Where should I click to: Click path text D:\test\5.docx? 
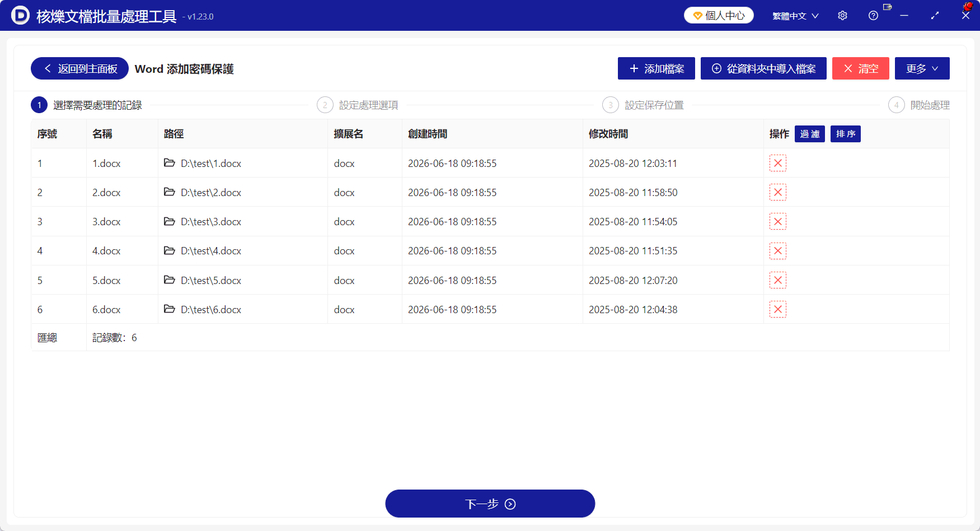(x=211, y=280)
